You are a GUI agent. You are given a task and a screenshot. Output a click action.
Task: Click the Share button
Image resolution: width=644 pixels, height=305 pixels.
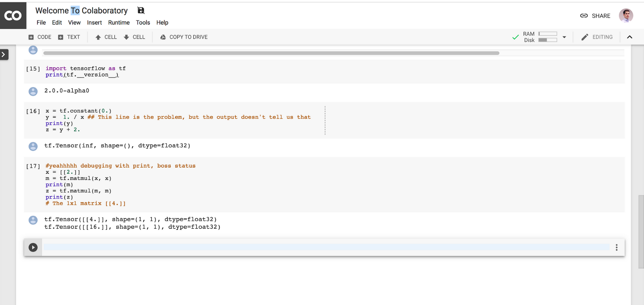tap(595, 16)
